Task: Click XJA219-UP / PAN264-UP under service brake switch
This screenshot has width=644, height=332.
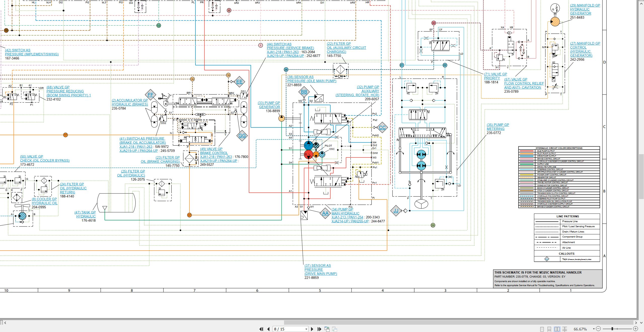Action: pos(285,56)
